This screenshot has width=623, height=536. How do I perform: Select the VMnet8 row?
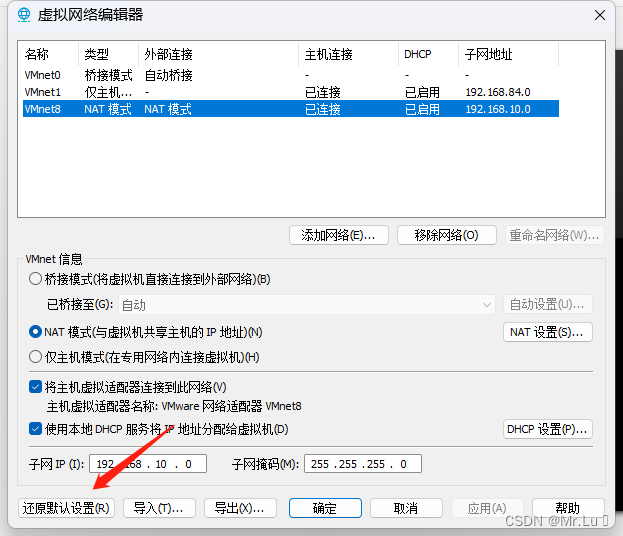[x=291, y=108]
